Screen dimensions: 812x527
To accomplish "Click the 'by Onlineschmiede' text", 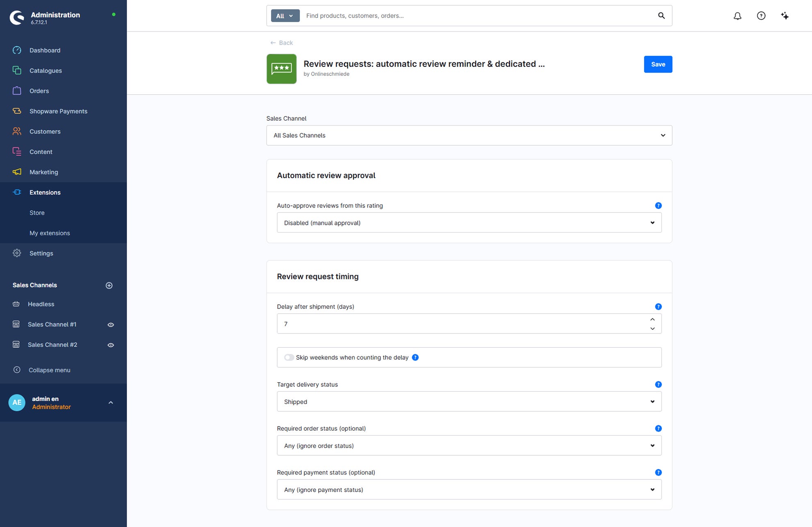I will coord(326,74).
